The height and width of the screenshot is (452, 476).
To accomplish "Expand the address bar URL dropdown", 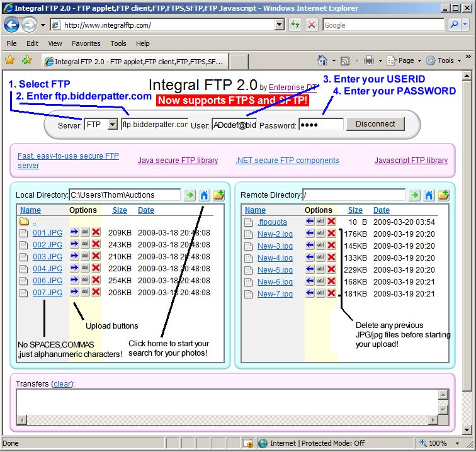I will tap(279, 25).
